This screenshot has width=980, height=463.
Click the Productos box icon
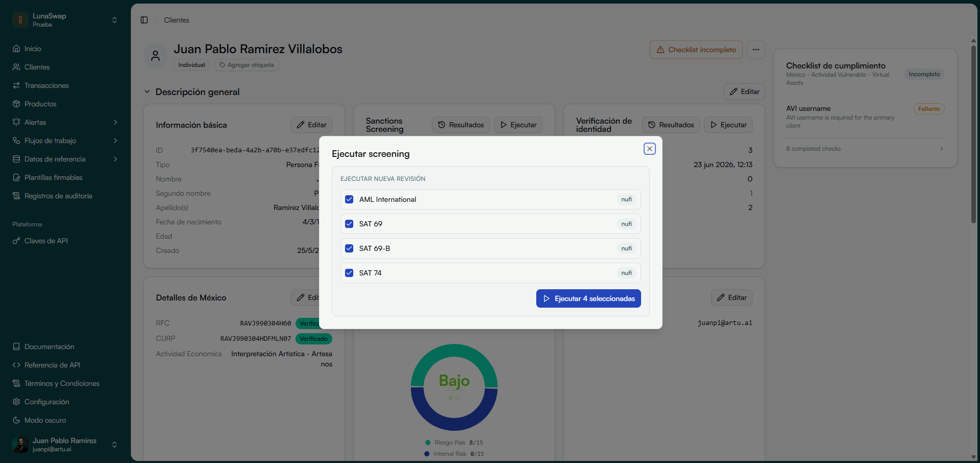[x=16, y=104]
